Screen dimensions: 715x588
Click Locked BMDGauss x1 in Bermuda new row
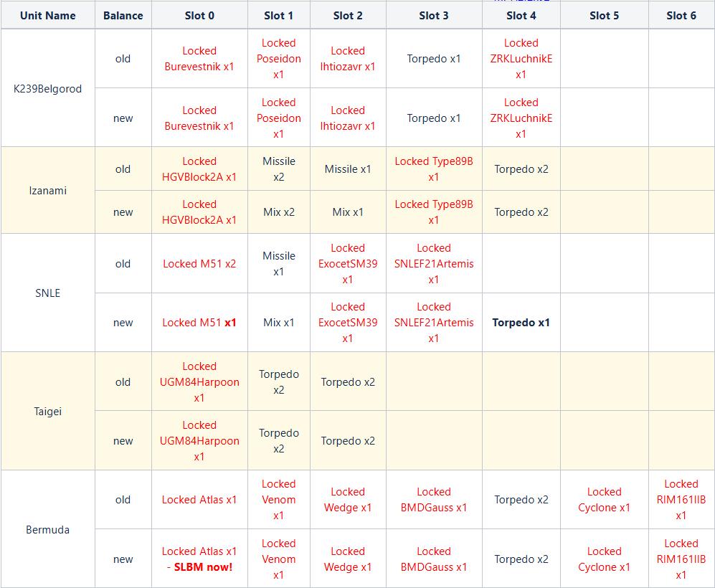point(434,559)
